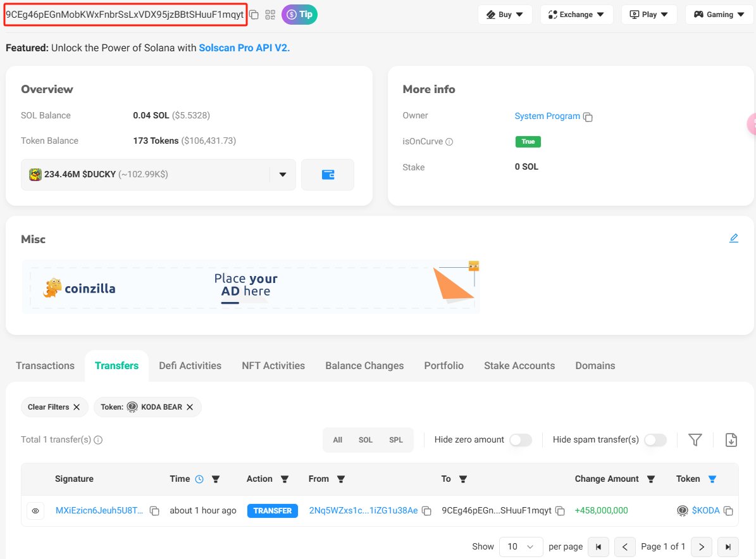Select the SOL transfer type filter
Screen dimensions: 756x559
366,440
